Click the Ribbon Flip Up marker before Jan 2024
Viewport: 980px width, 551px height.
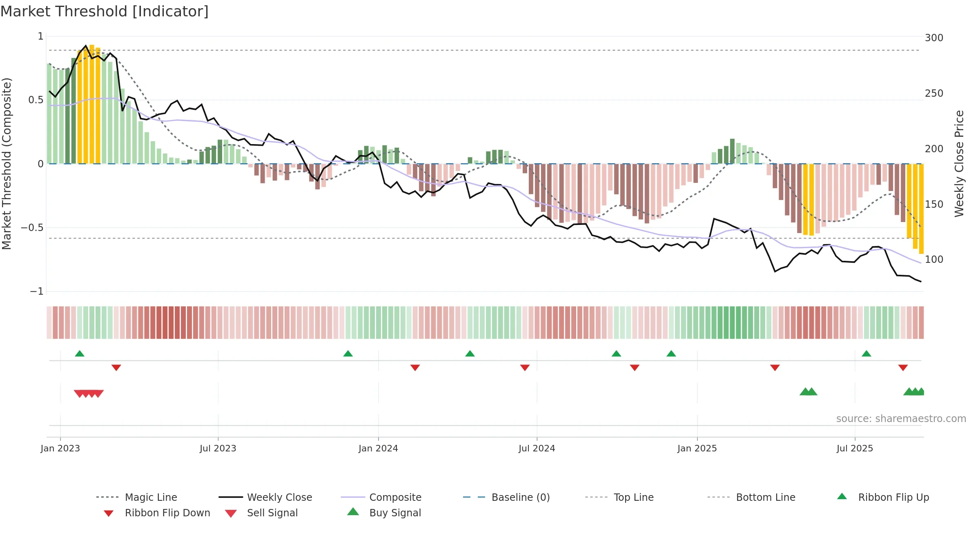click(x=348, y=353)
